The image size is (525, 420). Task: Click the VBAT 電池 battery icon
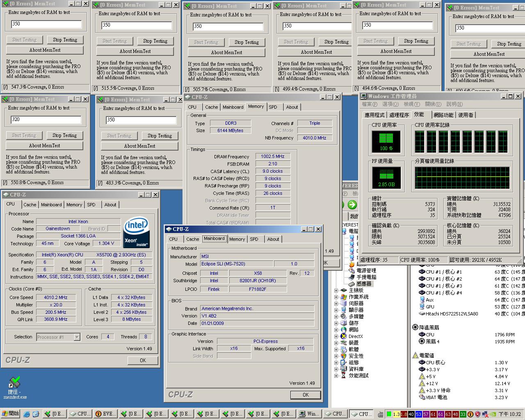pos(422,397)
